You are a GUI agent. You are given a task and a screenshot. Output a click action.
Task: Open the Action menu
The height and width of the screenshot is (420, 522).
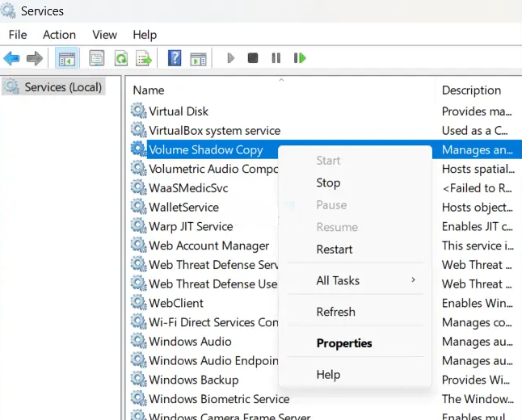point(59,35)
